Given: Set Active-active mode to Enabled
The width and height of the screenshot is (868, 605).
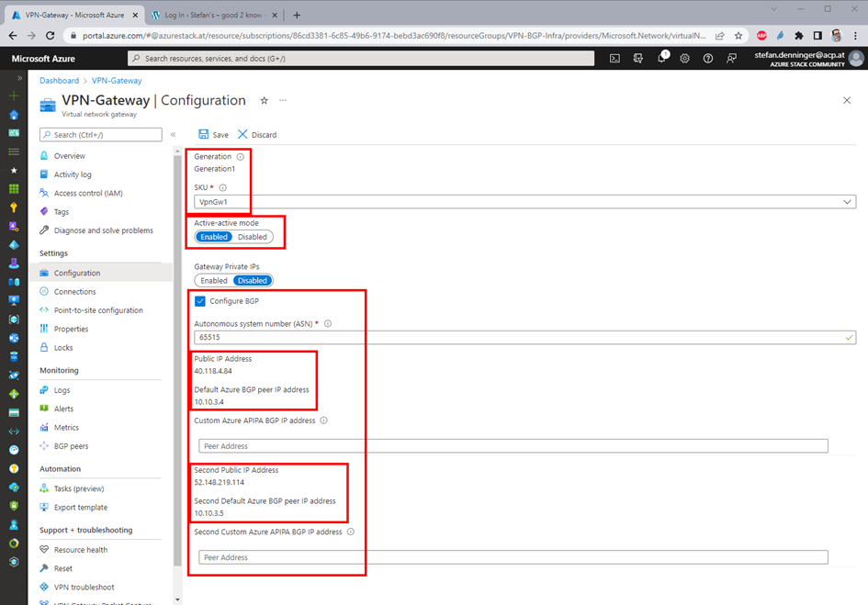Looking at the screenshot, I should tap(214, 237).
